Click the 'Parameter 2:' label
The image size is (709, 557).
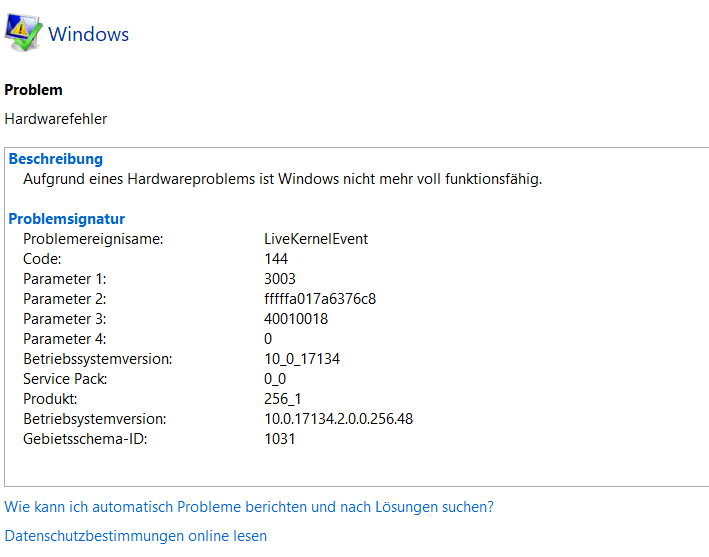(65, 299)
